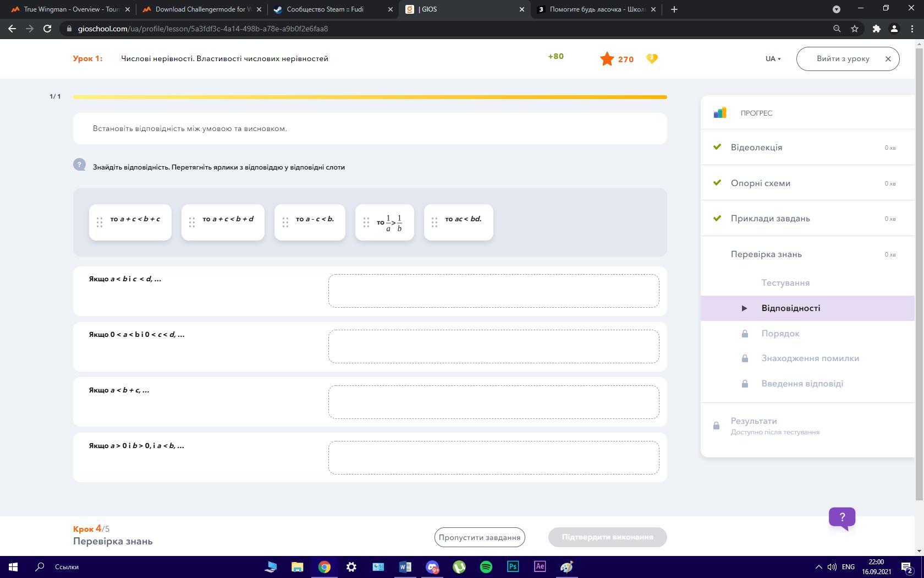Click the Вийти з уроку button

click(848, 59)
